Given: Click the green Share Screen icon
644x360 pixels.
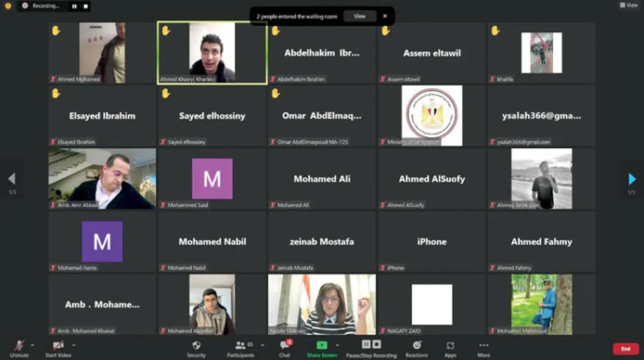Looking at the screenshot, I should point(322,345).
